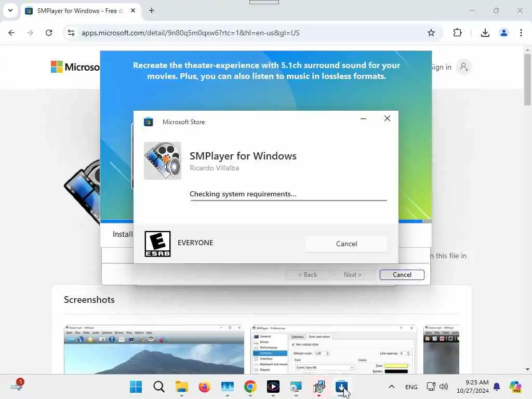Click the Checking system requirements progress bar
532x399 pixels.
pyautogui.click(x=288, y=200)
